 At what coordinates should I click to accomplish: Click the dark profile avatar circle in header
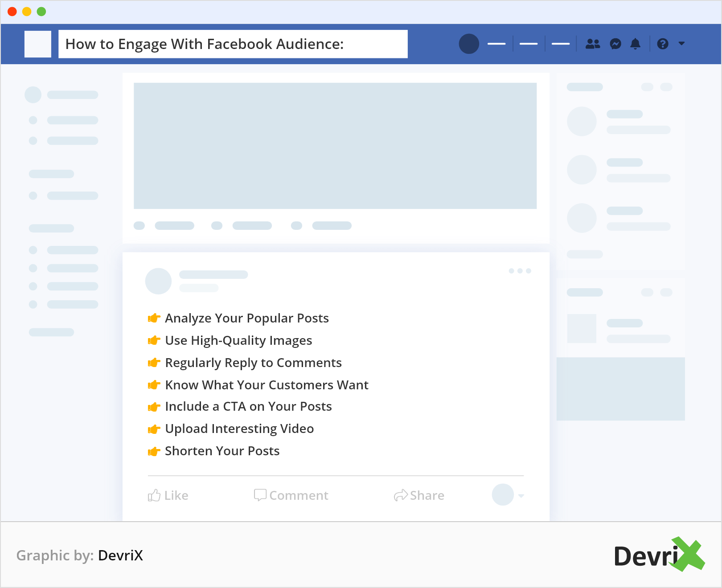click(x=469, y=44)
